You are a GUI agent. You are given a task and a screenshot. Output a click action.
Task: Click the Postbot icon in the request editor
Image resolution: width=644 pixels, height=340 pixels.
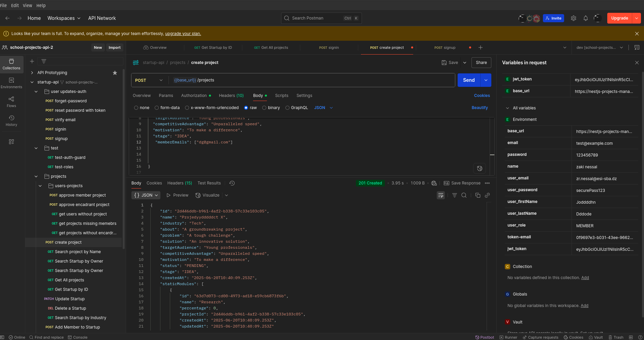[480, 168]
